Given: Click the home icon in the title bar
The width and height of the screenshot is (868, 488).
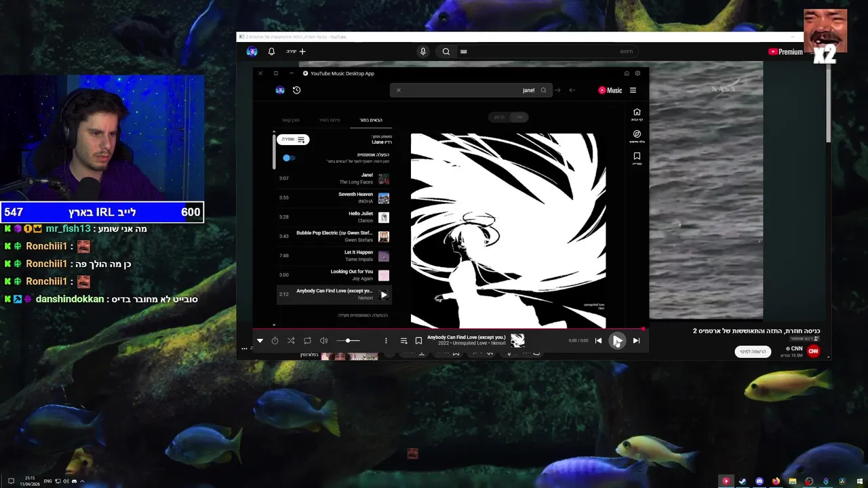Looking at the screenshot, I should click(x=627, y=73).
